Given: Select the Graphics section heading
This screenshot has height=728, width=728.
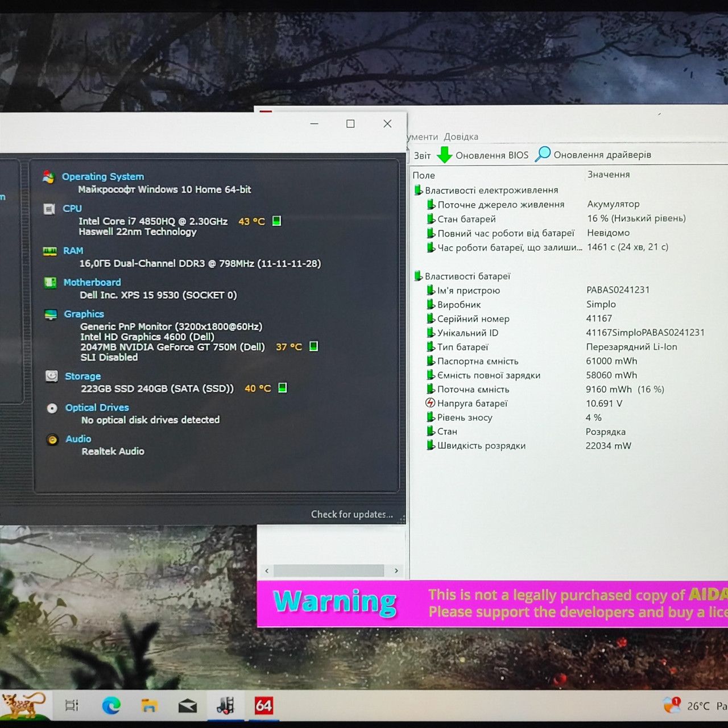Looking at the screenshot, I should click(x=84, y=314).
